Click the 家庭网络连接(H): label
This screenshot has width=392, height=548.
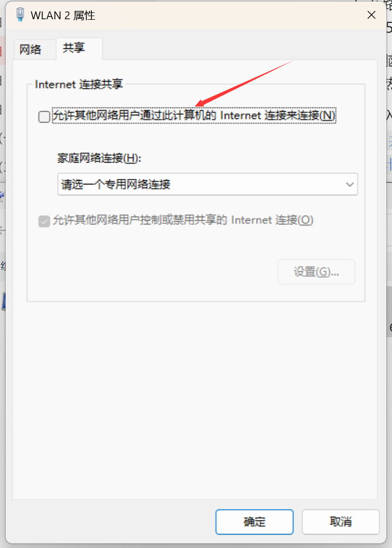(x=99, y=158)
